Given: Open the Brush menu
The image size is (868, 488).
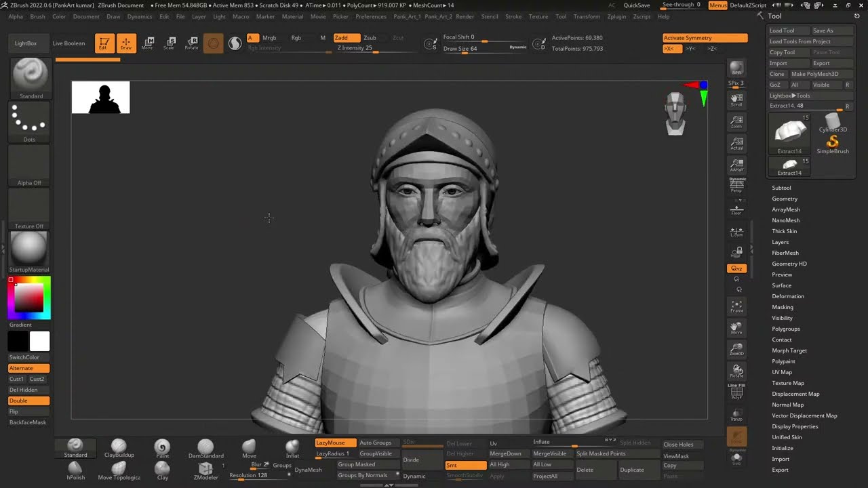Looking at the screenshot, I should [x=37, y=16].
